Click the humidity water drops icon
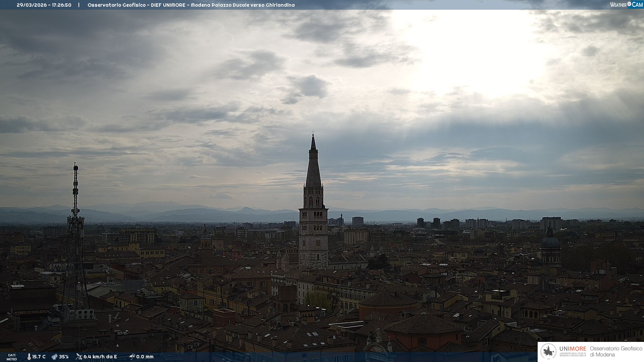Viewport: 644px width, 362px height. [x=54, y=357]
